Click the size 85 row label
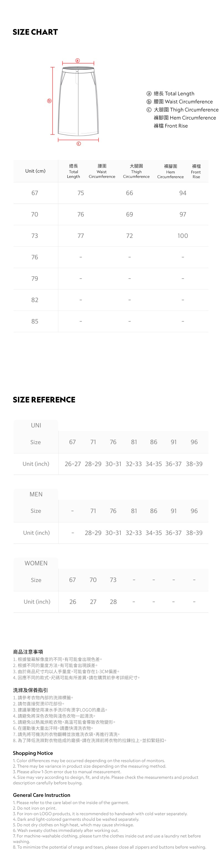The image size is (222, 868). (35, 322)
